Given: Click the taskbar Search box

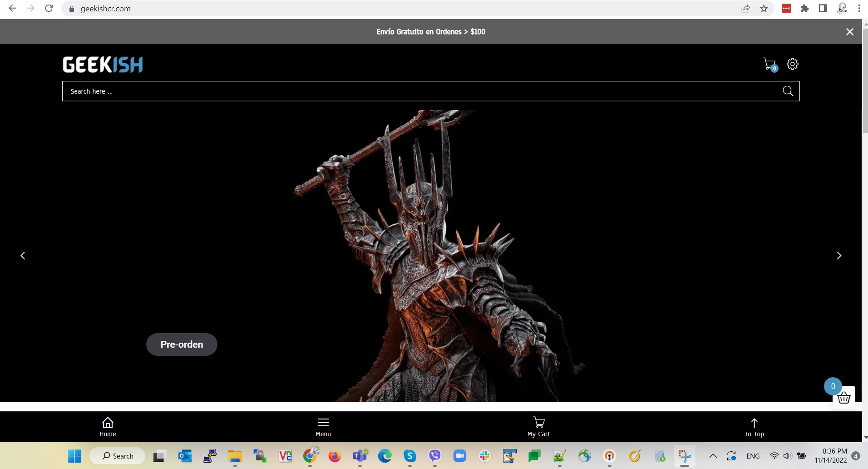Looking at the screenshot, I should [118, 456].
